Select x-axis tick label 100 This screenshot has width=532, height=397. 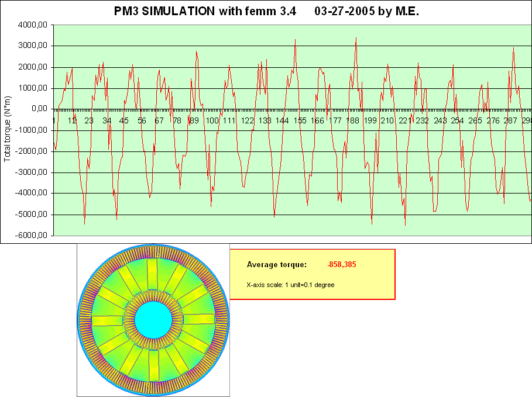pyautogui.click(x=212, y=121)
